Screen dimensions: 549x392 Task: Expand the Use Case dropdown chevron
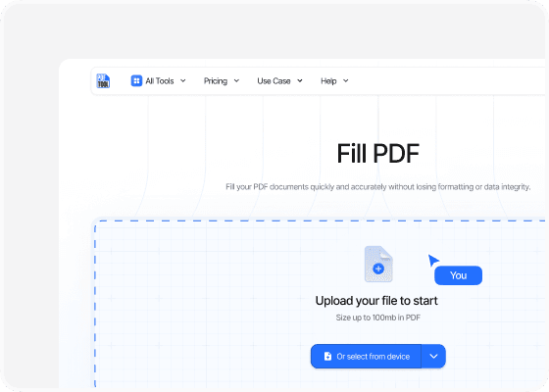click(x=300, y=80)
